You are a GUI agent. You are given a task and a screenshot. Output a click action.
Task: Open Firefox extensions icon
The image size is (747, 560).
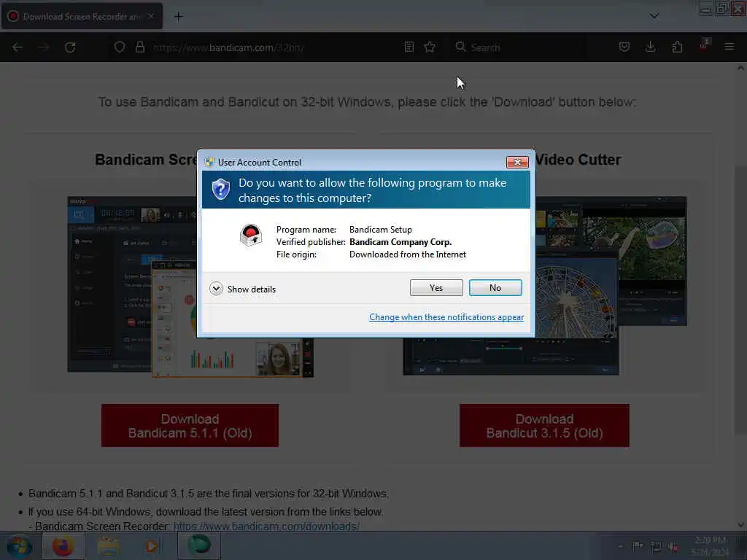(677, 47)
